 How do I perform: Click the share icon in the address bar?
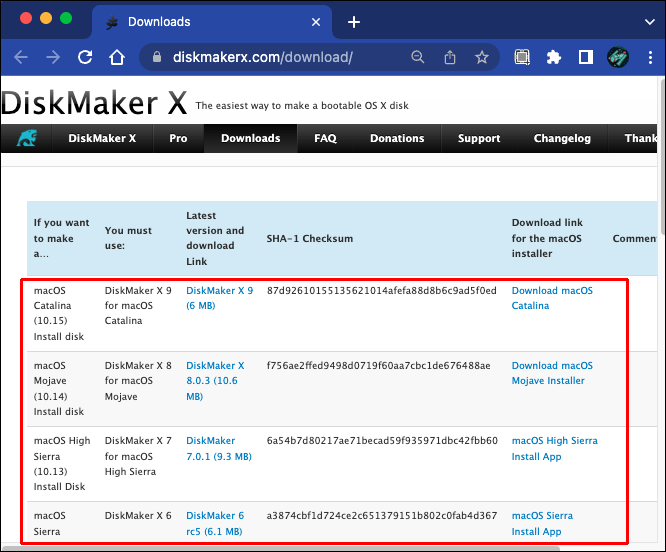pyautogui.click(x=450, y=57)
